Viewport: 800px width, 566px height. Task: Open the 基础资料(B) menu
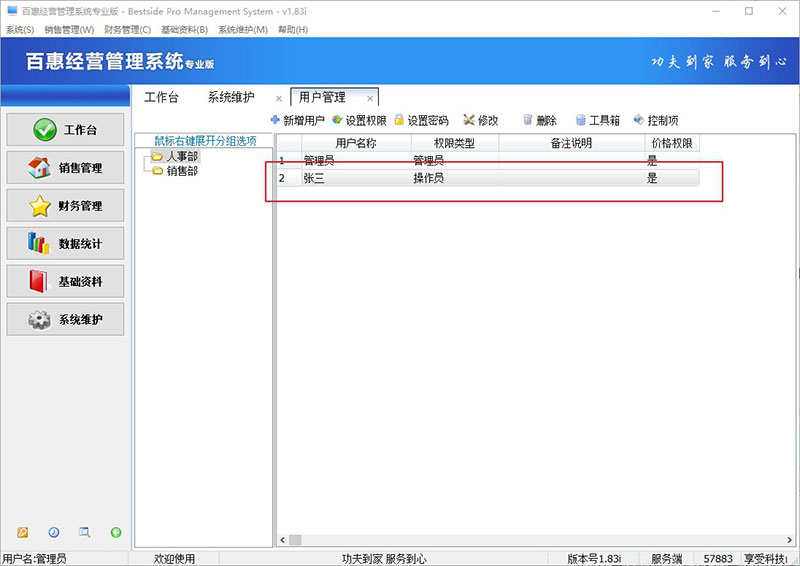(x=185, y=30)
